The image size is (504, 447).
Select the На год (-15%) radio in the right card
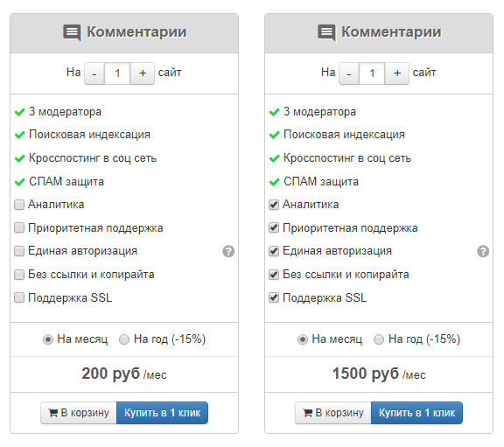379,339
